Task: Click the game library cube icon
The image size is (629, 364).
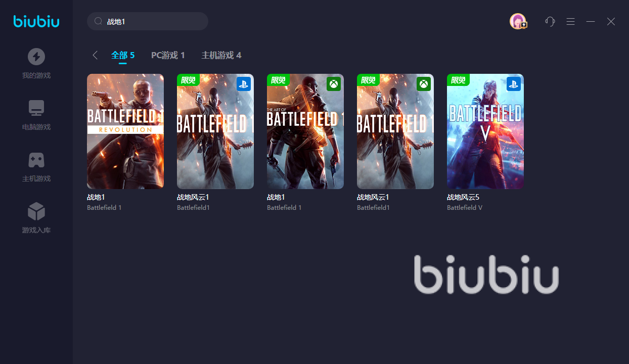Action: (x=36, y=211)
